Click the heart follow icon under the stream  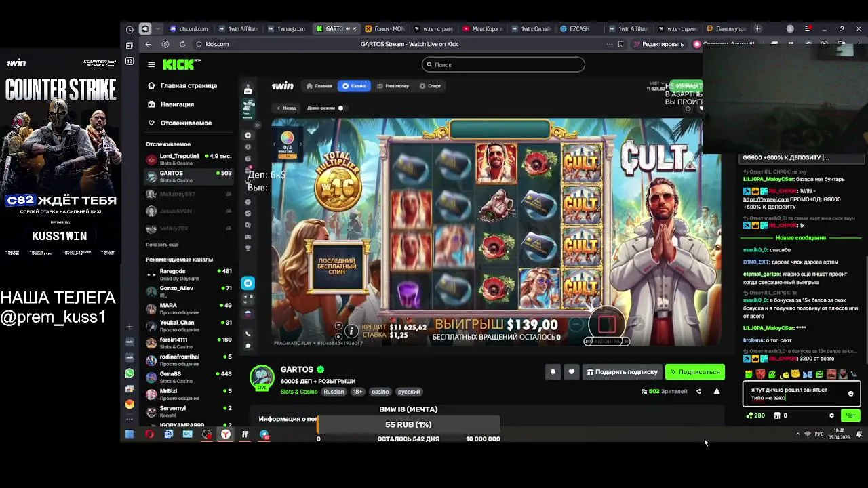point(572,371)
